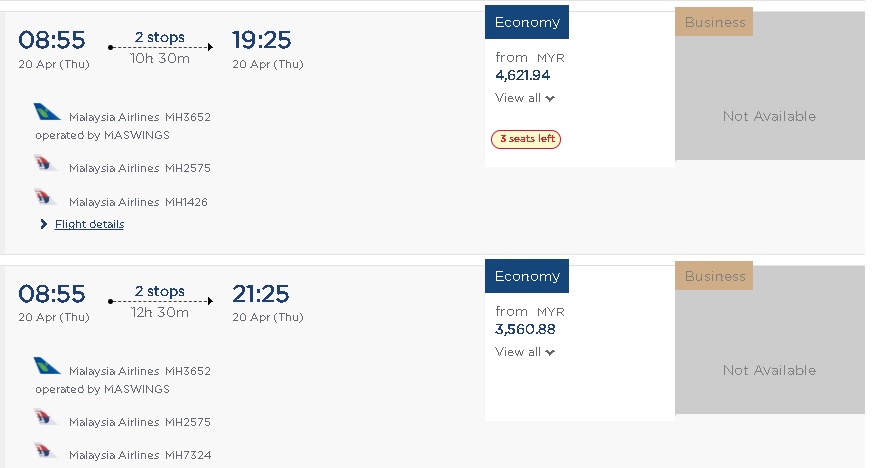Screen dimensions: 872x468
Task: Click the Malaysia Airlines logo beside MH2575 in the 12h 30m flight
Action: [x=46, y=418]
